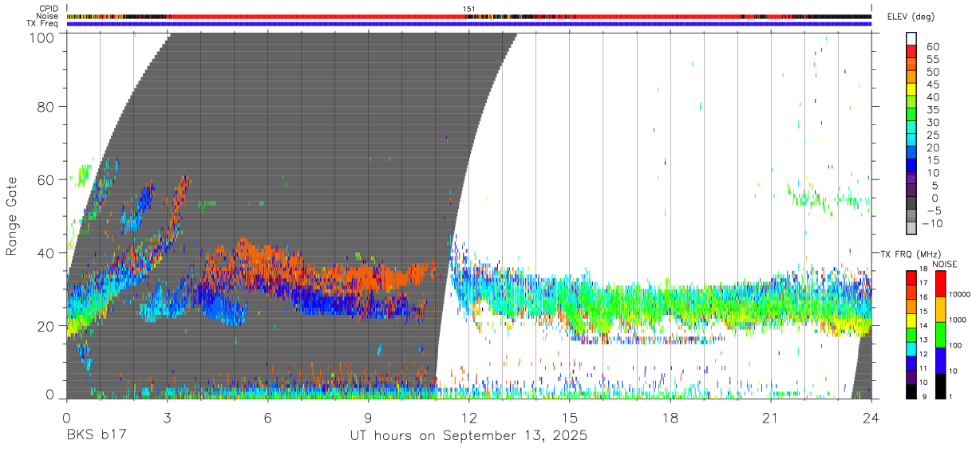The width and height of the screenshot is (980, 452).
Task: Click Range Gate axis tick "20"
Action: [46, 326]
